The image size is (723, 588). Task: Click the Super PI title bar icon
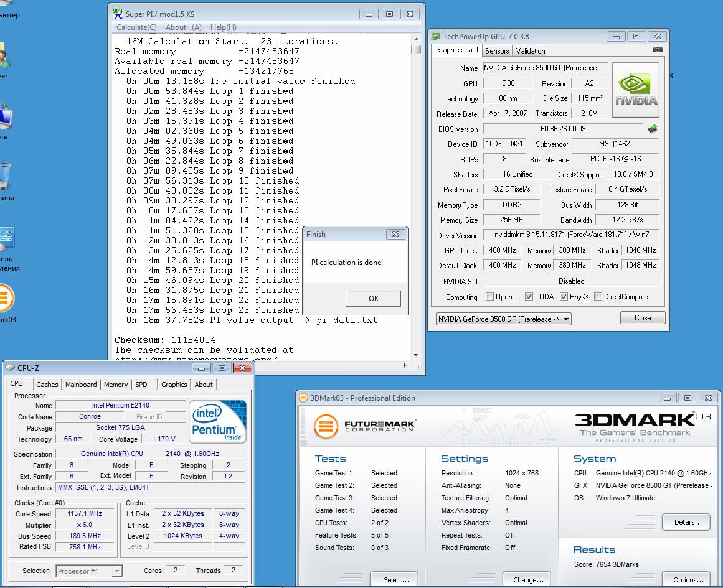(118, 14)
